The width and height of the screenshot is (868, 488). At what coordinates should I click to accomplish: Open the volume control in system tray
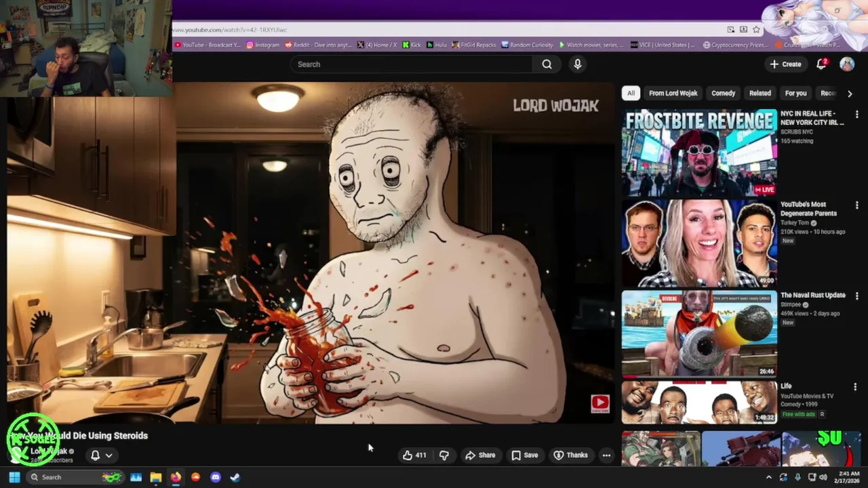point(823,477)
